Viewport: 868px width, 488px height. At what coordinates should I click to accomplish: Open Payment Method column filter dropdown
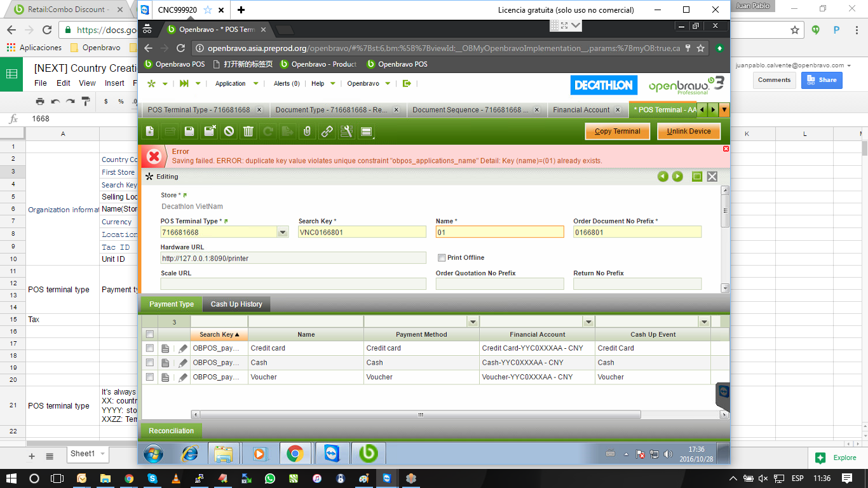tap(473, 322)
